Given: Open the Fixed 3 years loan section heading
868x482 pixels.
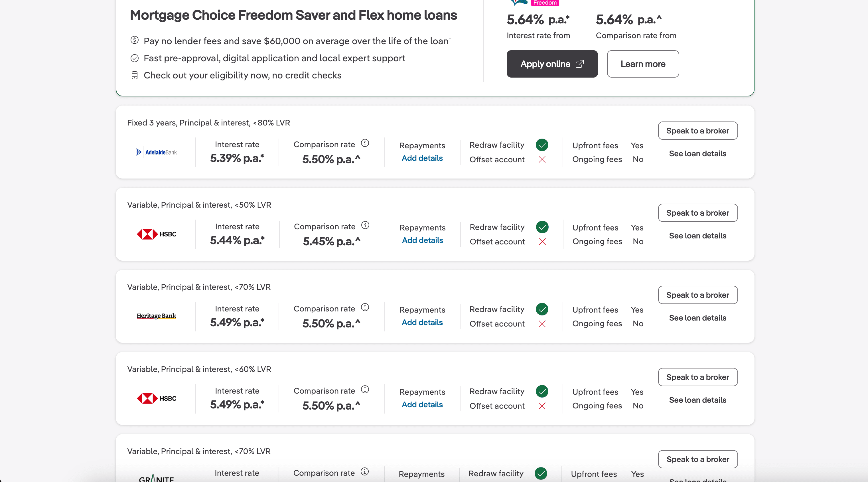Looking at the screenshot, I should pyautogui.click(x=208, y=122).
